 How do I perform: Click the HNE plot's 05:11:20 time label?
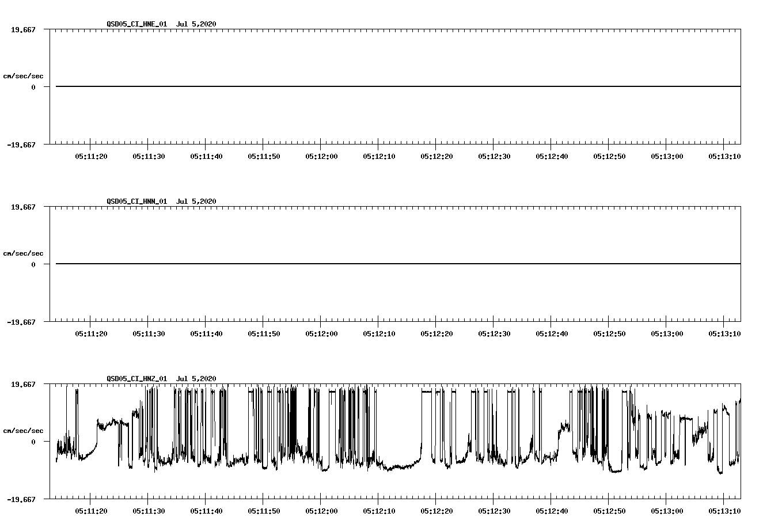coord(91,156)
